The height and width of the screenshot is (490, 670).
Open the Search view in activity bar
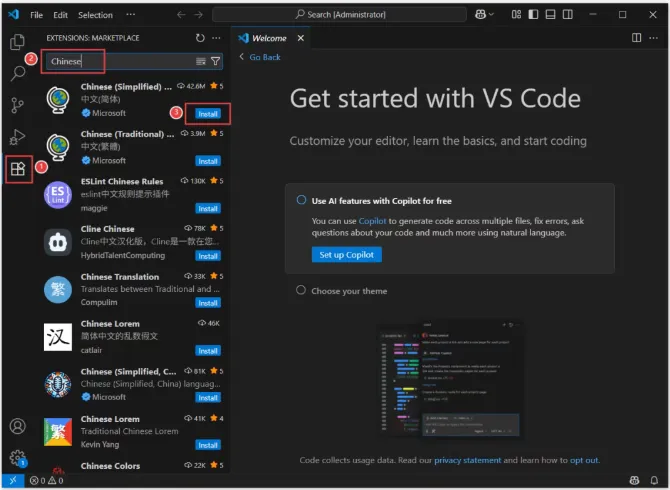point(17,73)
